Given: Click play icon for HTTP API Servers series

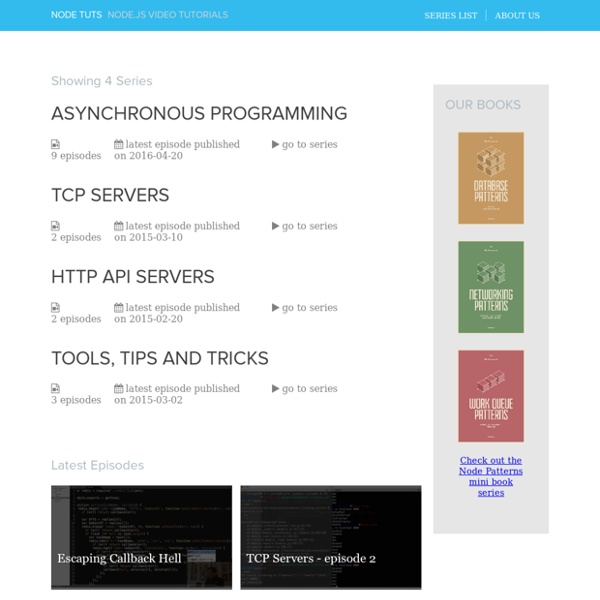Looking at the screenshot, I should click(x=275, y=308).
